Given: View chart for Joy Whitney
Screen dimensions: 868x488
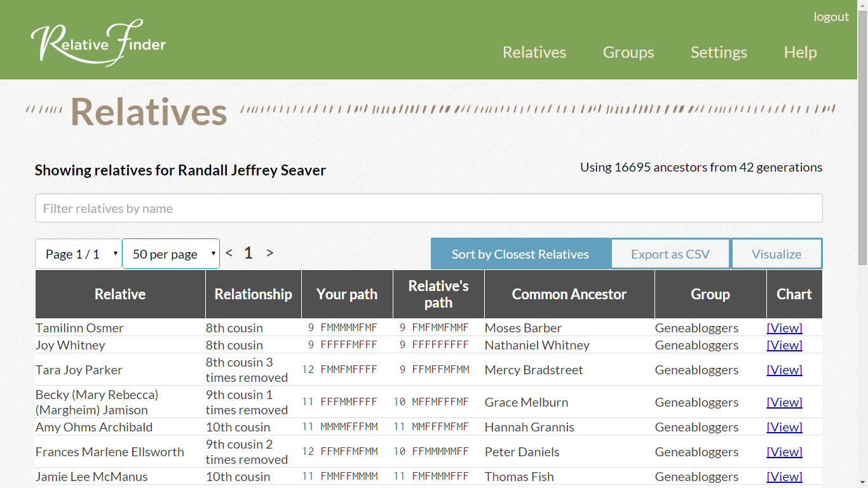Looking at the screenshot, I should coord(784,345).
